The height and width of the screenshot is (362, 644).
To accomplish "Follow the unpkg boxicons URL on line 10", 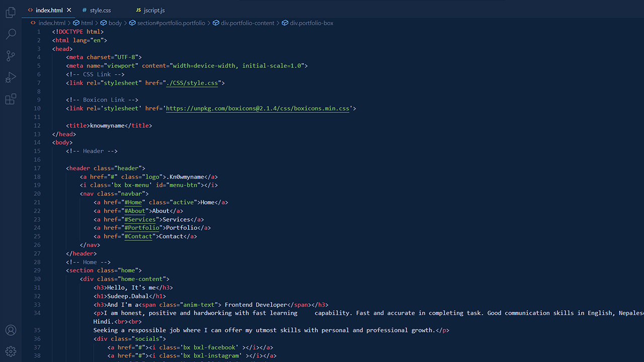I will click(x=257, y=109).
